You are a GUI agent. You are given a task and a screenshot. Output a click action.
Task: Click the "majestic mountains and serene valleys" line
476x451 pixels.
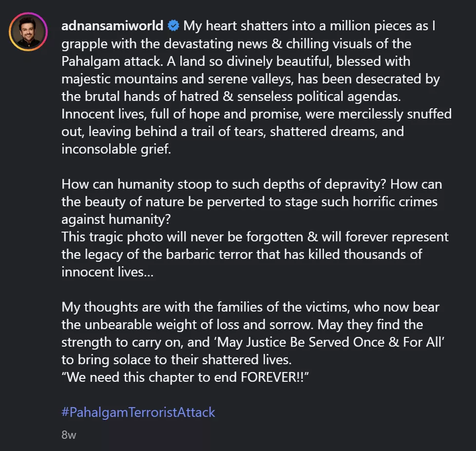coord(176,79)
